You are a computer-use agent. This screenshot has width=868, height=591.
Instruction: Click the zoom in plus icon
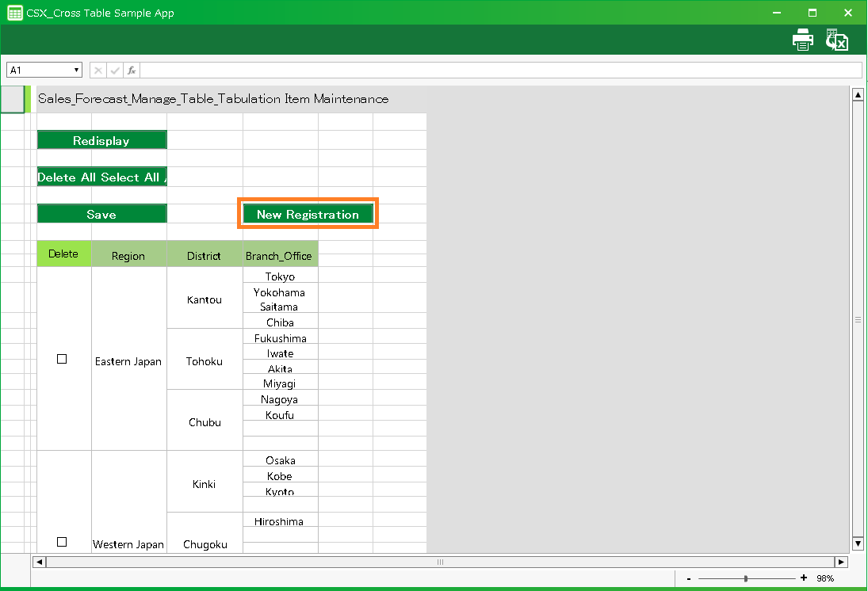[804, 578]
